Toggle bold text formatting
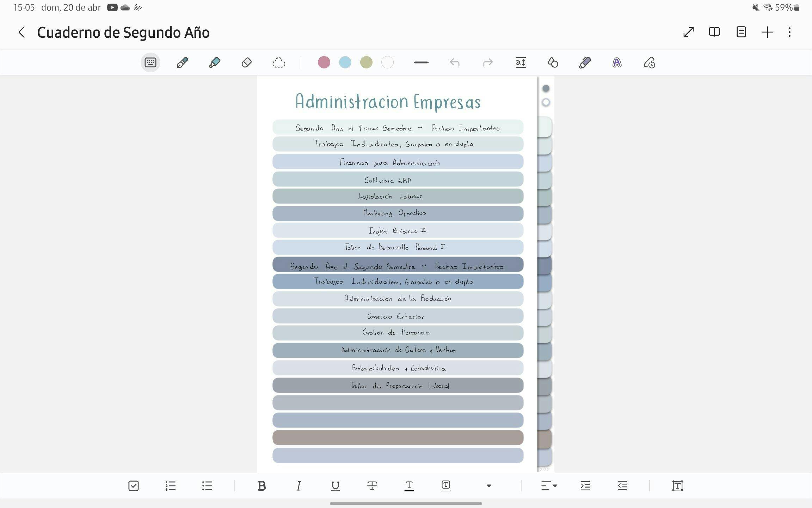This screenshot has height=508, width=812. coord(262,486)
